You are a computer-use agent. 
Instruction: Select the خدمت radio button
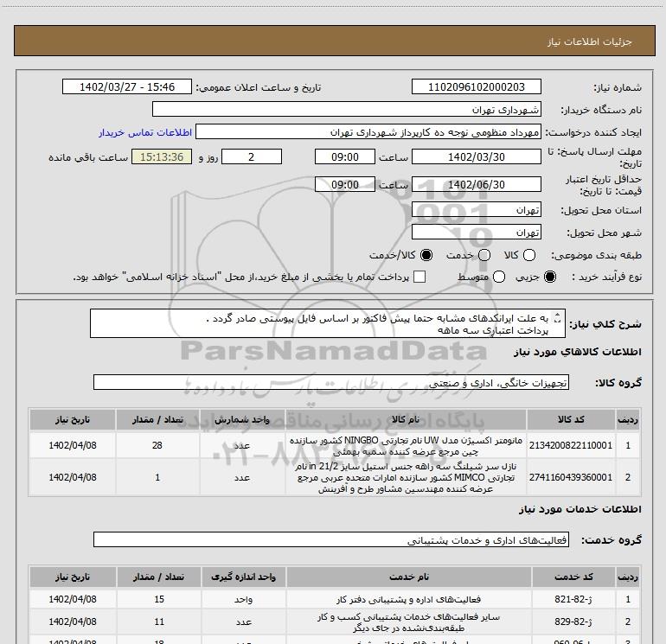[x=484, y=255]
